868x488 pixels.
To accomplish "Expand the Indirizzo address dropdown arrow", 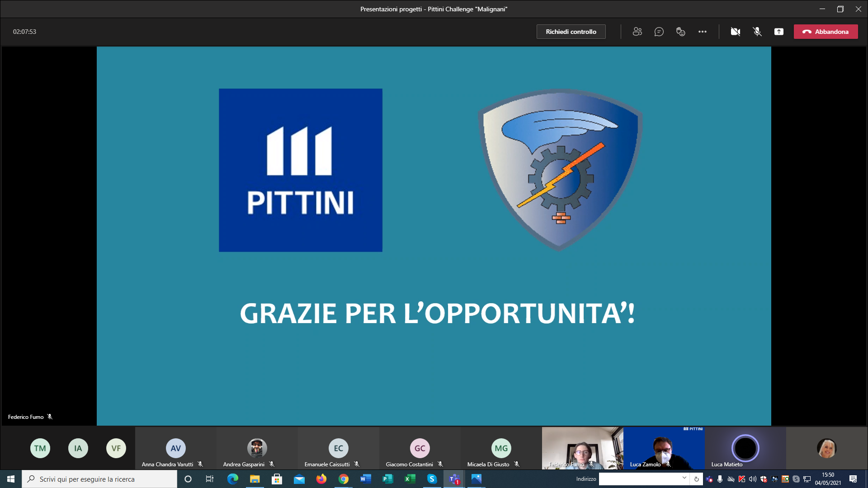I will 684,479.
